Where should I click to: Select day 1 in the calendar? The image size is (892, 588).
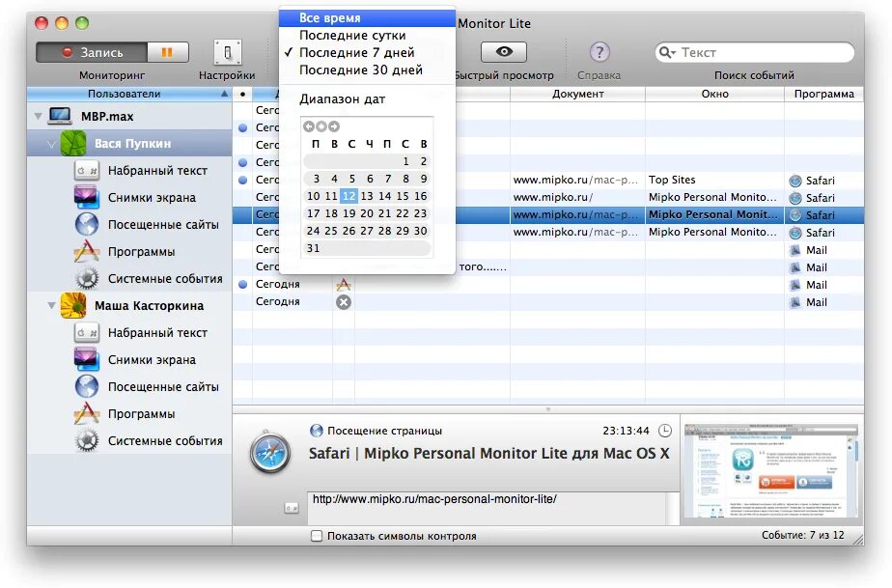coord(405,161)
